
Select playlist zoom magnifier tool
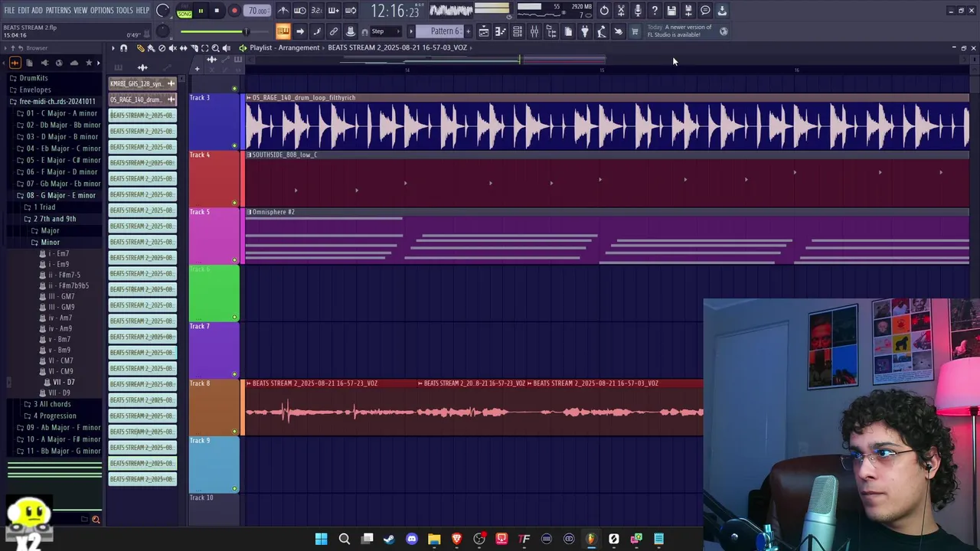[x=215, y=48]
